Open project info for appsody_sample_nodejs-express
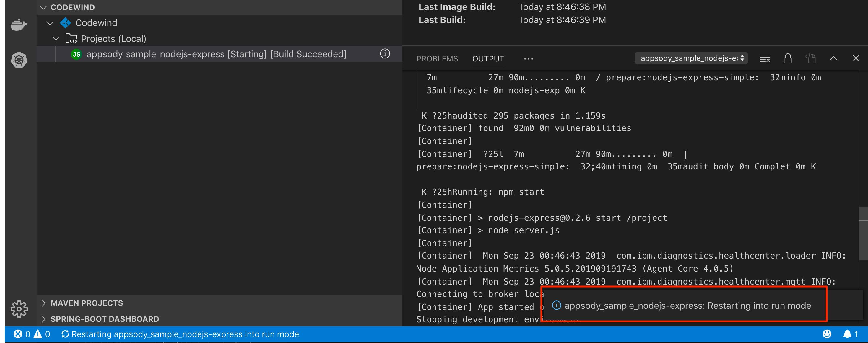The image size is (868, 343). [385, 53]
